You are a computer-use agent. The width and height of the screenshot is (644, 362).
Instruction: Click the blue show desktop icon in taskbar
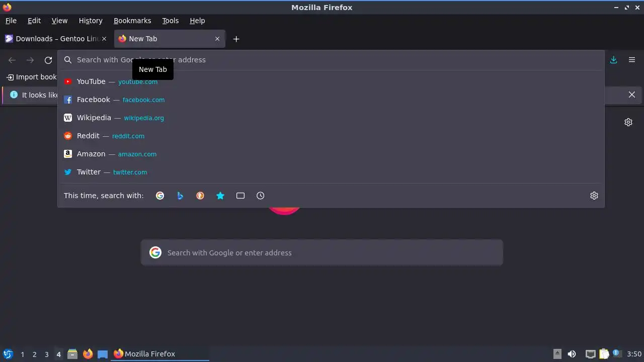click(x=103, y=354)
